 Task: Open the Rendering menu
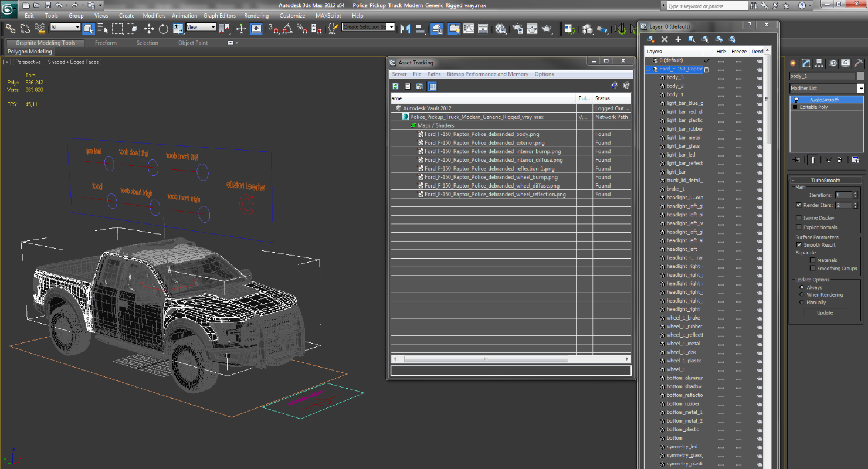256,16
